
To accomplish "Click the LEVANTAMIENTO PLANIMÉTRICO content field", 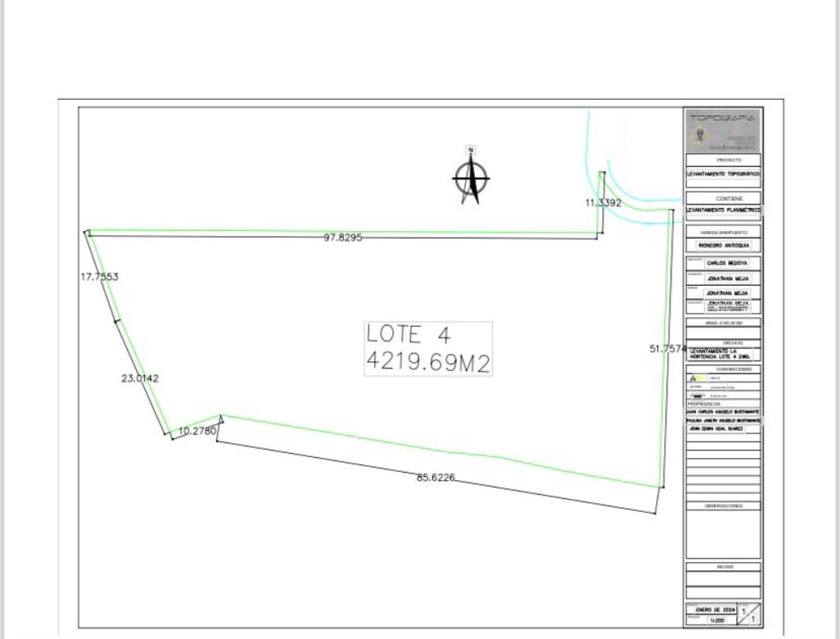I will pos(723,211).
